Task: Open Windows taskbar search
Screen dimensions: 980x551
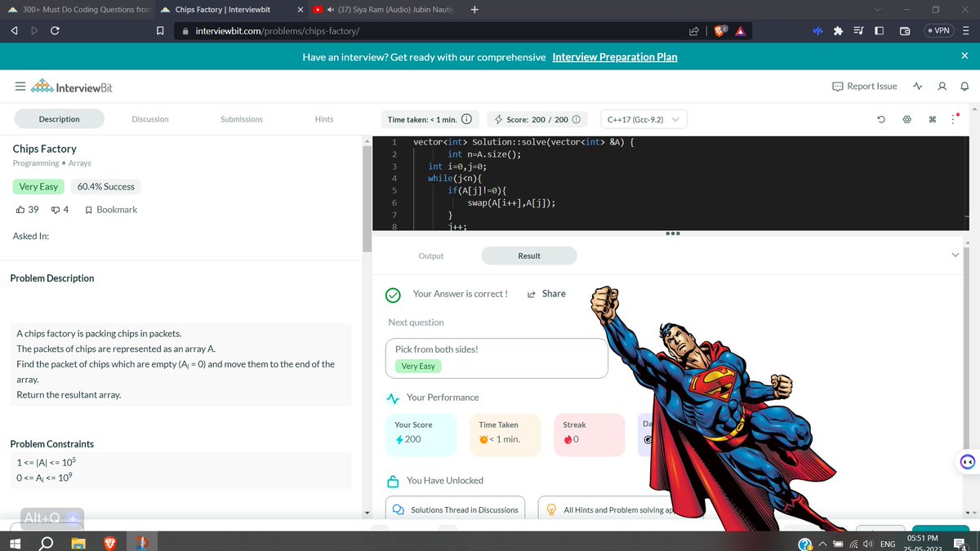Action: click(x=46, y=542)
